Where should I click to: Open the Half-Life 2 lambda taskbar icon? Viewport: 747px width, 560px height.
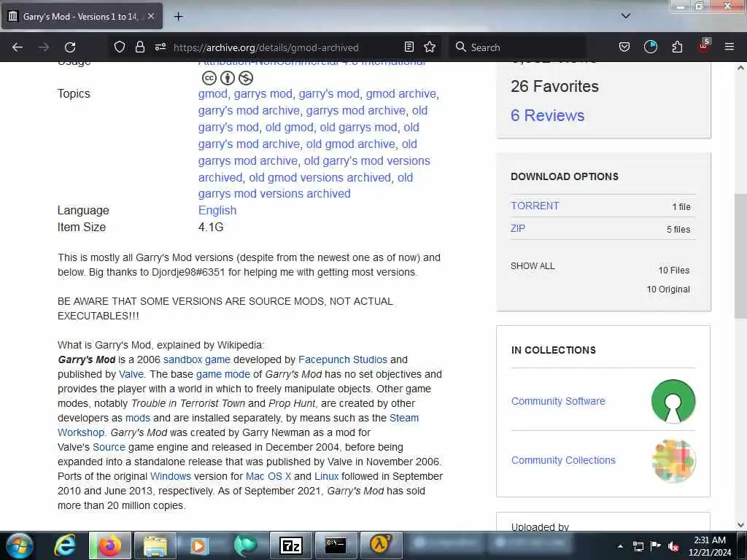(381, 545)
